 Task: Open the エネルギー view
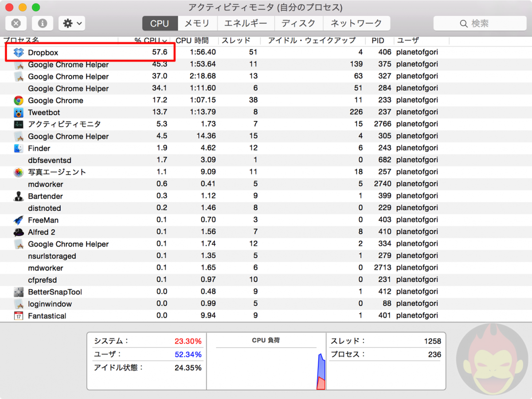point(246,23)
